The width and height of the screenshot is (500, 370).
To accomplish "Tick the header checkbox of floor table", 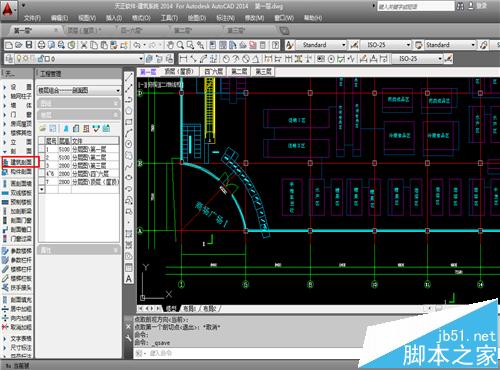I will 42,141.
